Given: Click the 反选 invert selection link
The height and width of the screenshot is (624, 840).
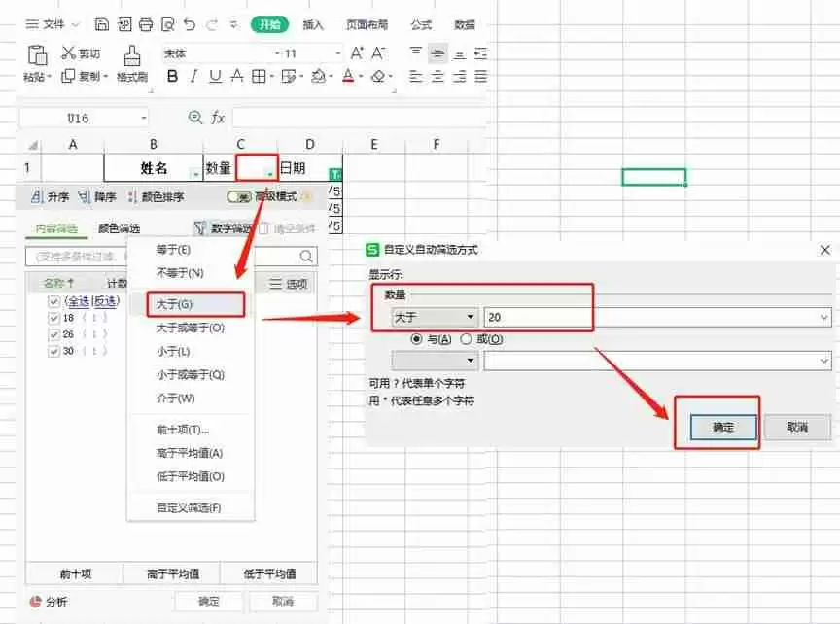Looking at the screenshot, I should pos(105,301).
